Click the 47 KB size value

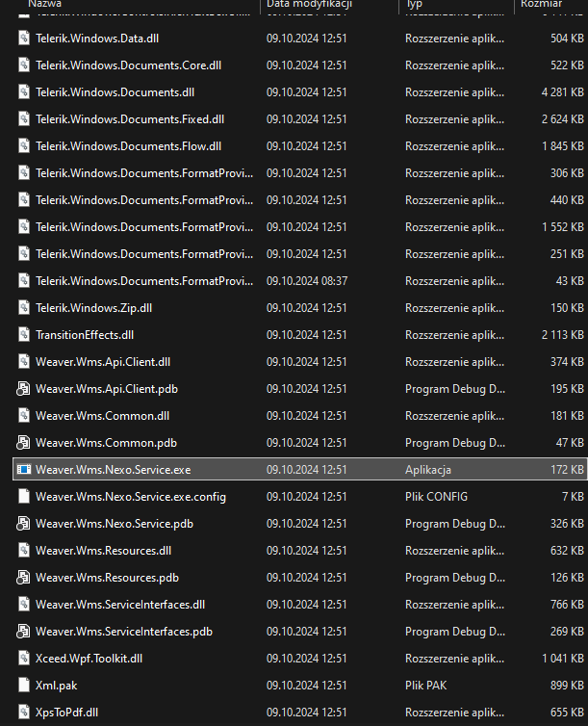(570, 443)
